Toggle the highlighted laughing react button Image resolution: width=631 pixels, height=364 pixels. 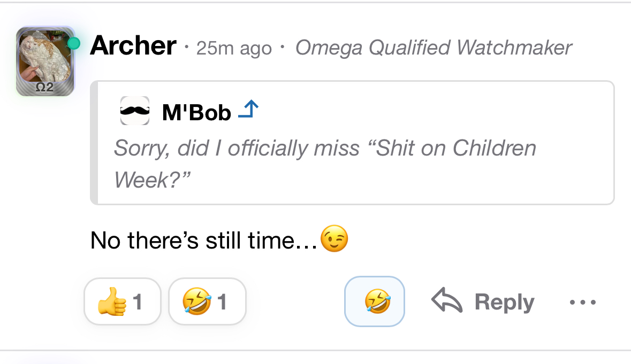coord(375,301)
